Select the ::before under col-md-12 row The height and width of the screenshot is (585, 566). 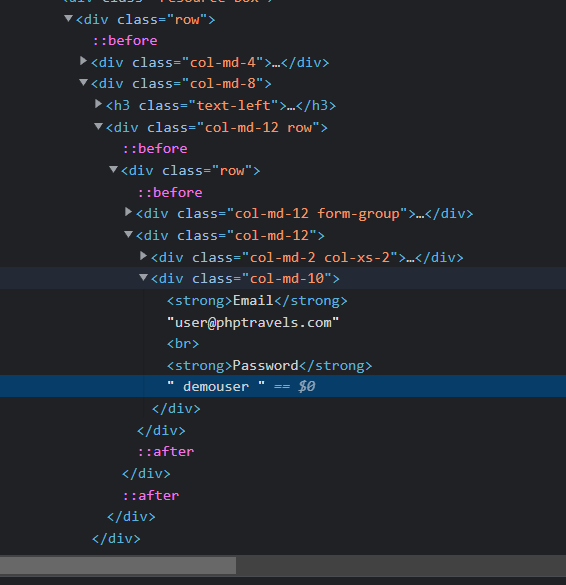(x=155, y=148)
